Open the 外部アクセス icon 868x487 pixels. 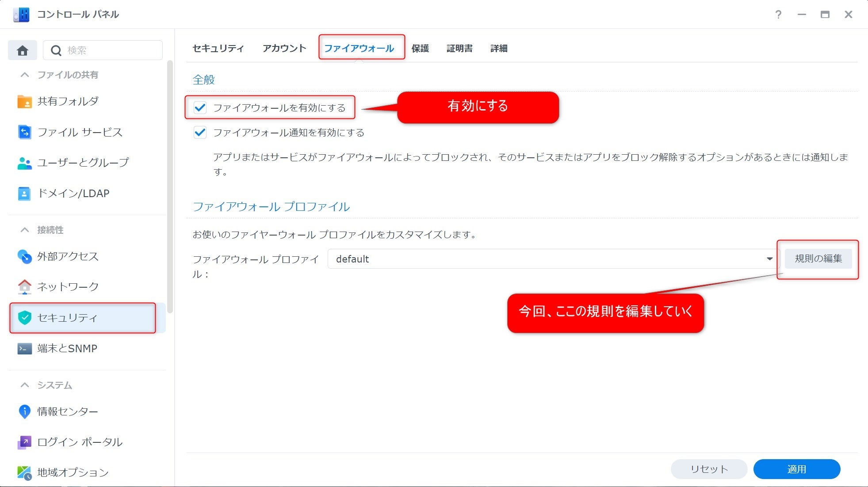coord(24,257)
